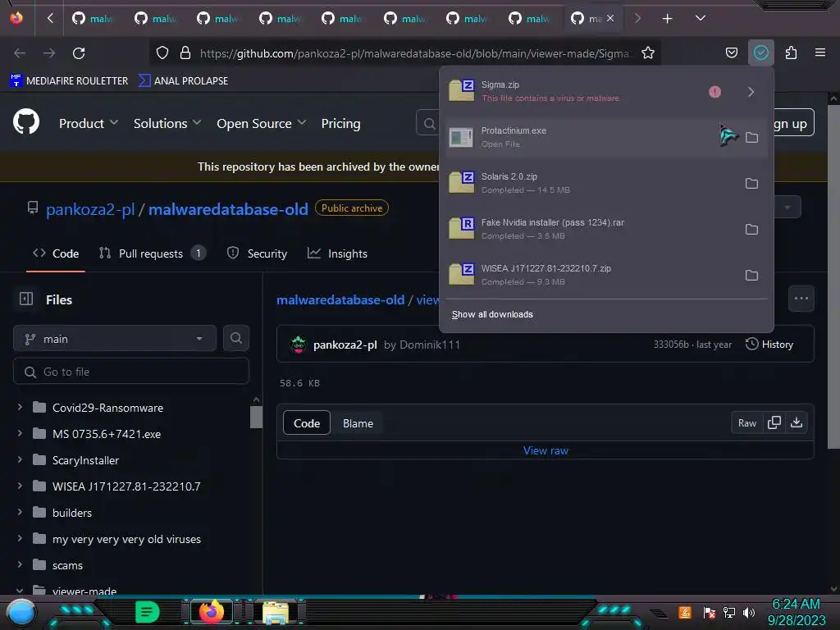Click the GitHub logo home icon

coord(26,122)
